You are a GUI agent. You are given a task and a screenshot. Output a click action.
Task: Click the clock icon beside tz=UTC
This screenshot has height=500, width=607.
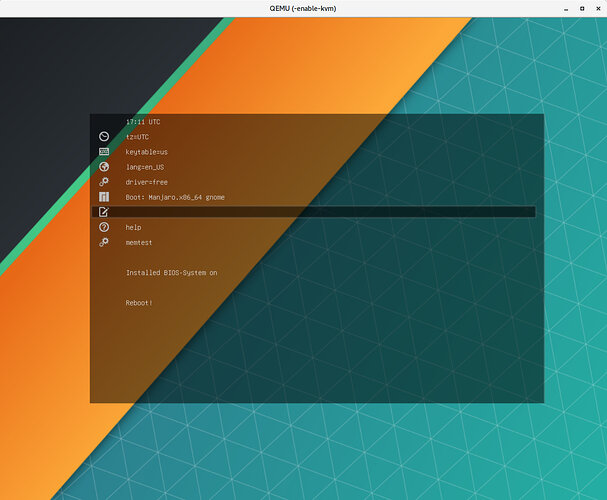tap(104, 136)
